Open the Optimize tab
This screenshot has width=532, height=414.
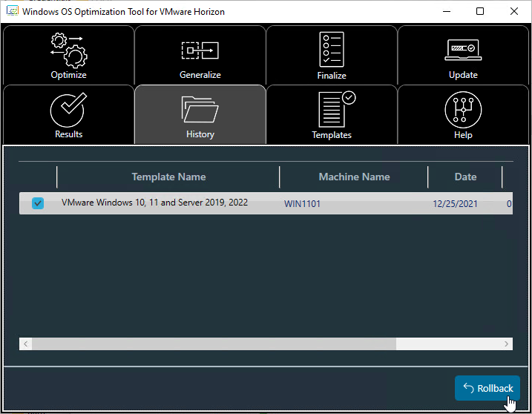(x=68, y=55)
